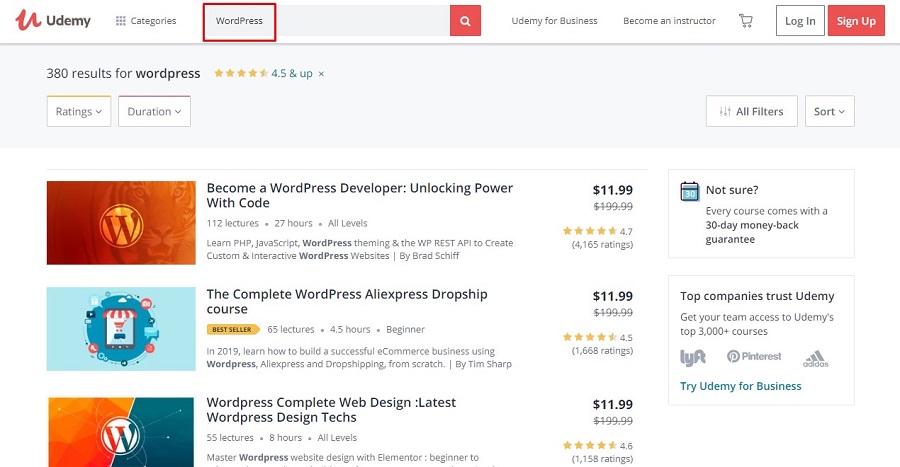Click '112 lectures' text
The width and height of the screenshot is (900, 467).
[x=232, y=223]
